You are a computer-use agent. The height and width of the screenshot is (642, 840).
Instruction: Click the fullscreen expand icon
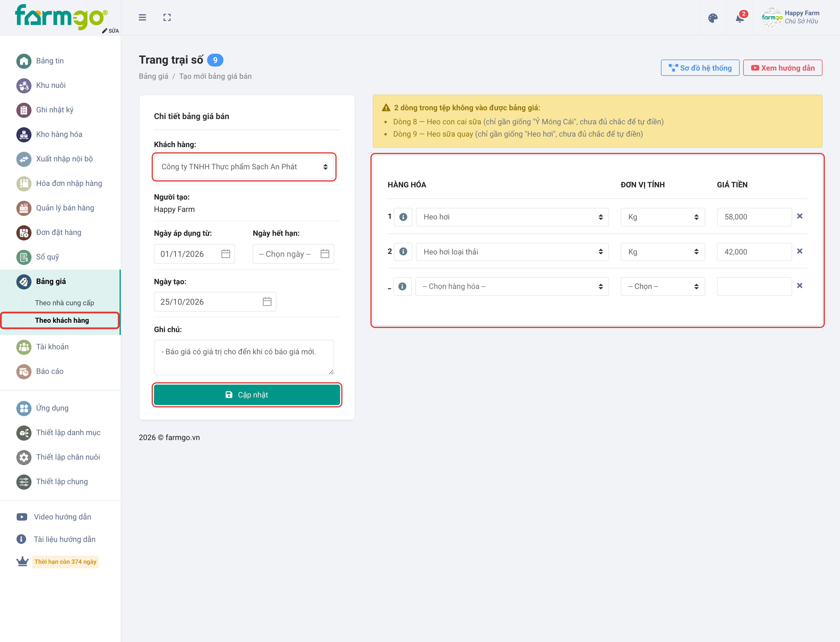(167, 18)
